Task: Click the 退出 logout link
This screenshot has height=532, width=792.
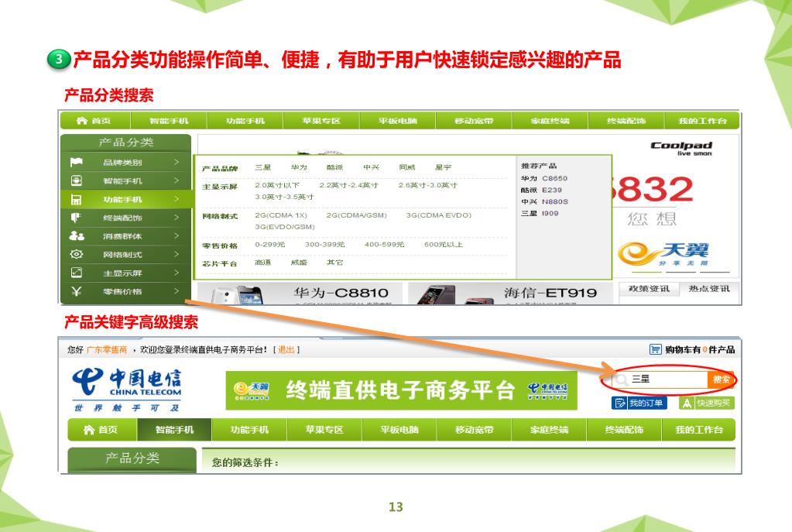Action: 286,349
